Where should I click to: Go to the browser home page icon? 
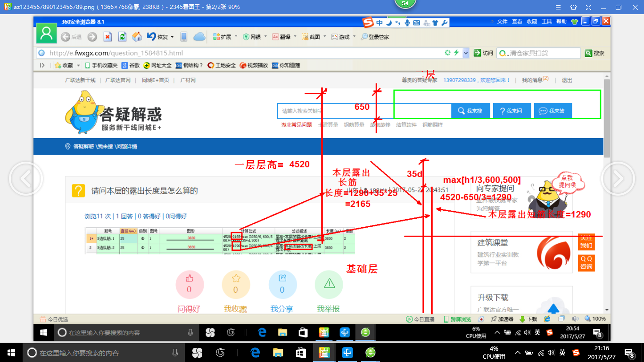[x=137, y=37]
